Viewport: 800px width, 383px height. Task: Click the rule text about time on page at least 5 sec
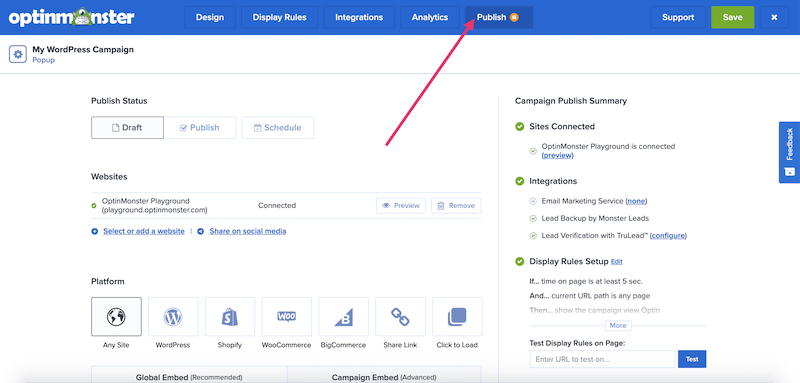coord(586,282)
